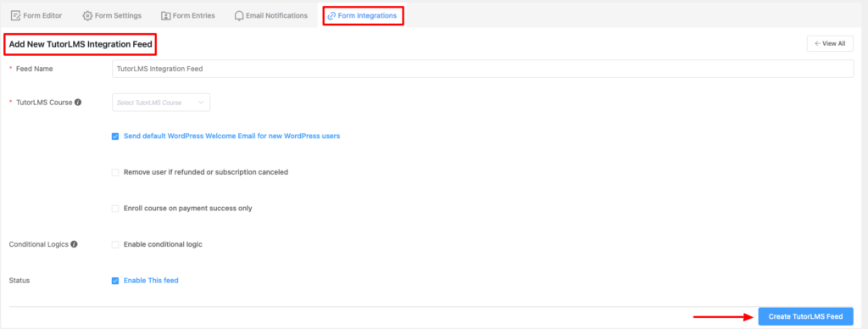
Task: Click the Create TutorLMS Feed button
Action: (x=805, y=316)
